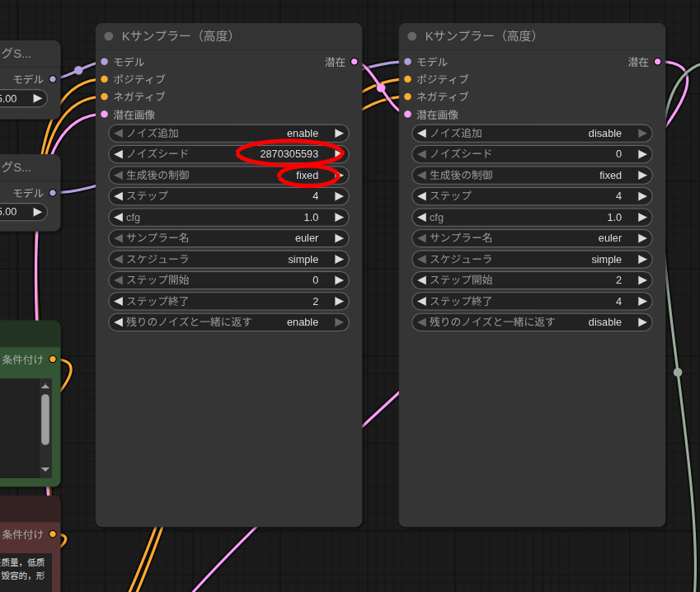700x592 pixels.
Task: Toggle ノイズ追加 enable in the left sampler
Action: (x=228, y=134)
